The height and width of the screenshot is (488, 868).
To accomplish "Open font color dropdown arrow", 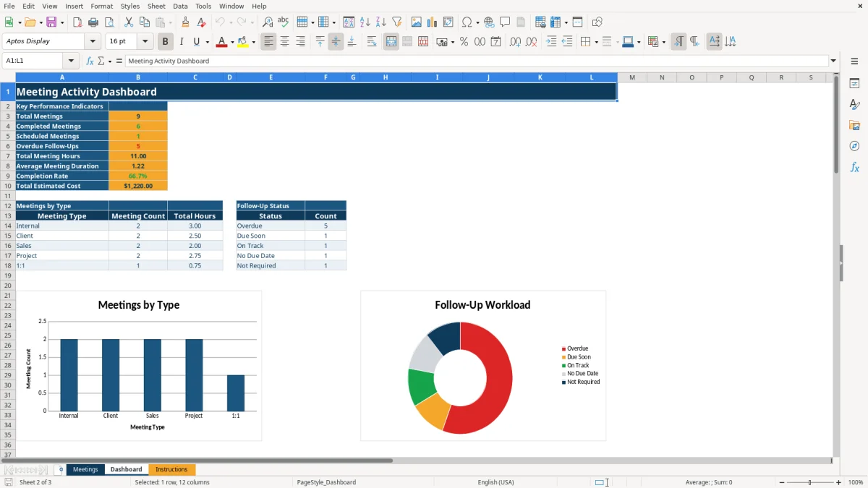I will point(232,42).
